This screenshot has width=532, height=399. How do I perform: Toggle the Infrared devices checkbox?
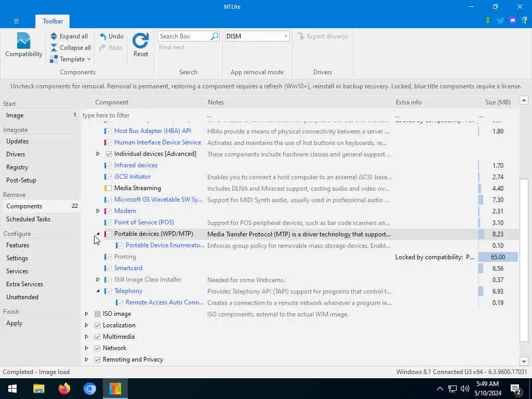tap(109, 166)
